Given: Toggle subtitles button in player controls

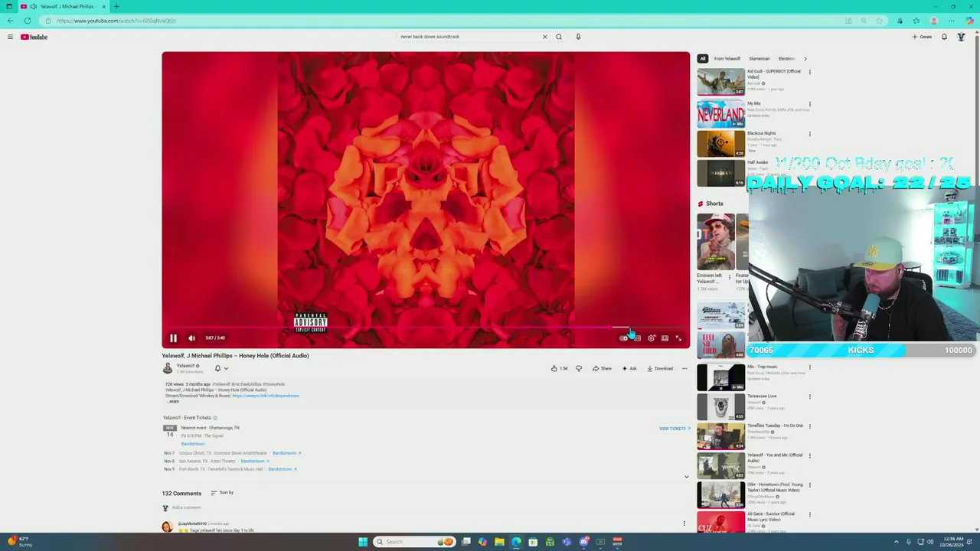Looking at the screenshot, I should pyautogui.click(x=638, y=337).
